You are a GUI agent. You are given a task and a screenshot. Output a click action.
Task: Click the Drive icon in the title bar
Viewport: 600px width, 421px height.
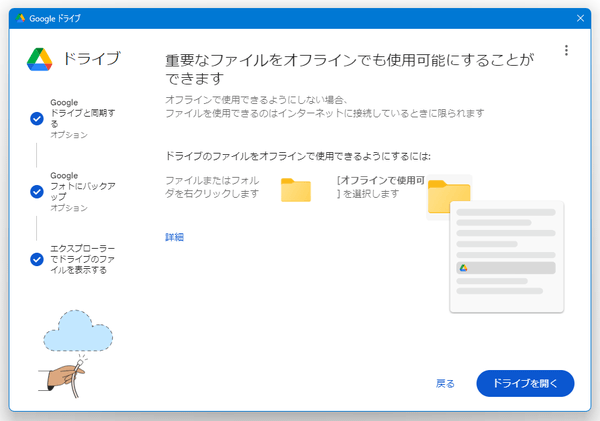(x=20, y=18)
